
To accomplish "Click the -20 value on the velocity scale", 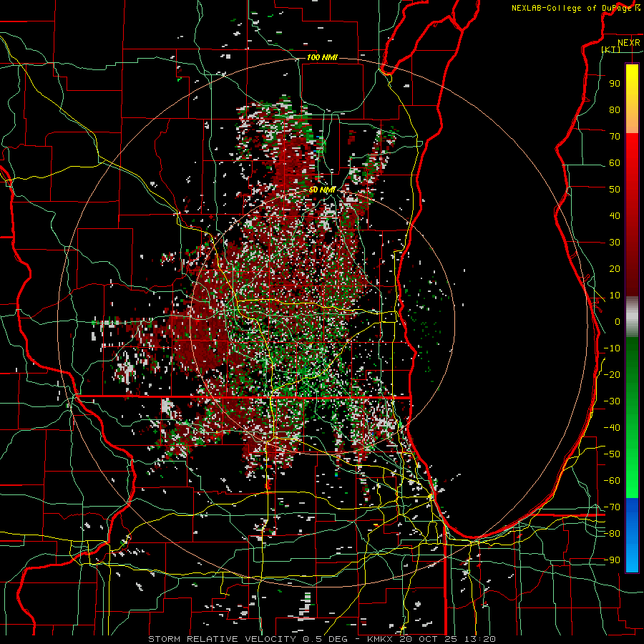I will pos(612,374).
